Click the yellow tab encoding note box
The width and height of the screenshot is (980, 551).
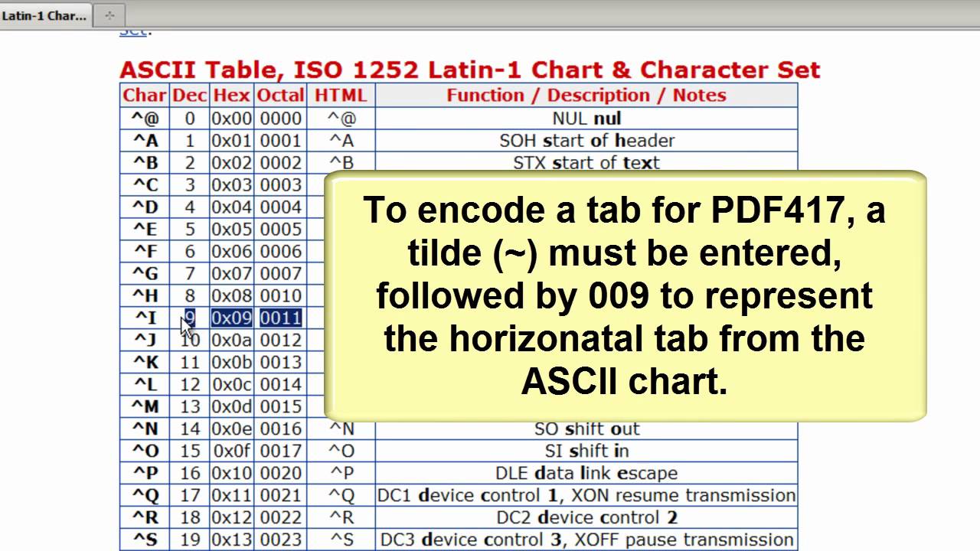click(x=625, y=295)
